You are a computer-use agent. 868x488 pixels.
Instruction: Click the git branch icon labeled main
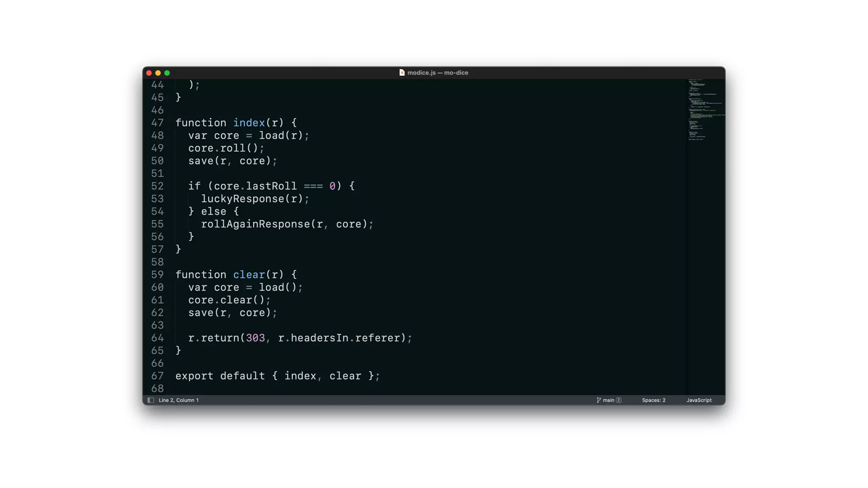(598, 400)
